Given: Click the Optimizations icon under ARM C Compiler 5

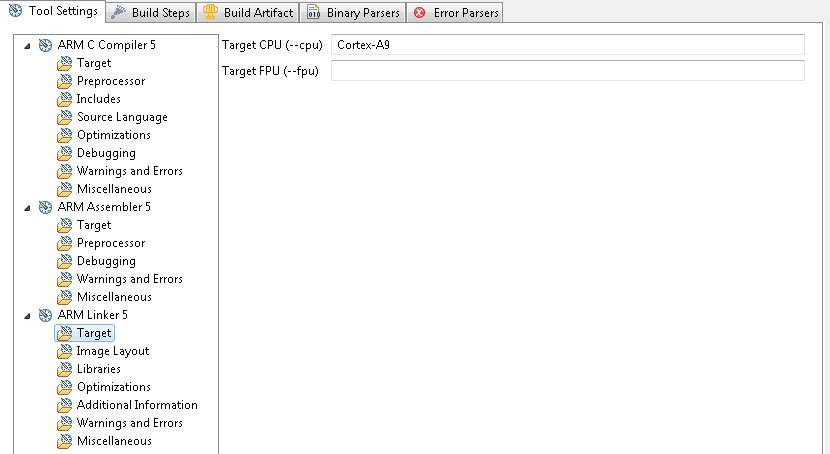Looking at the screenshot, I should (65, 135).
